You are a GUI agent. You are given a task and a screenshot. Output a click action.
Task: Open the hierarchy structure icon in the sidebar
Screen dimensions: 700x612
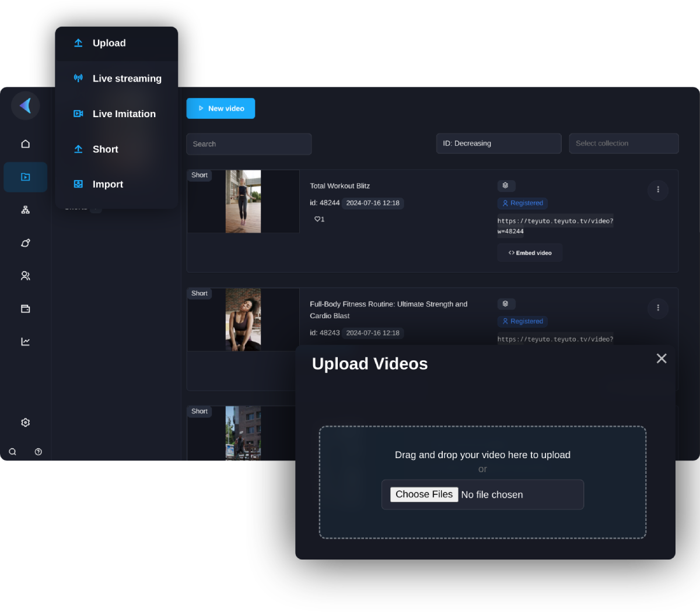point(25,210)
